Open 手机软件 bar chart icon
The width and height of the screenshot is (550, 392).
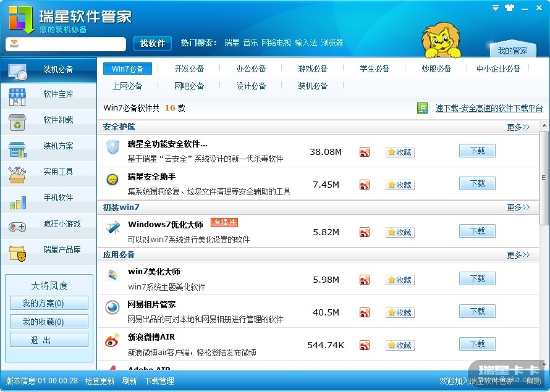[x=18, y=202]
